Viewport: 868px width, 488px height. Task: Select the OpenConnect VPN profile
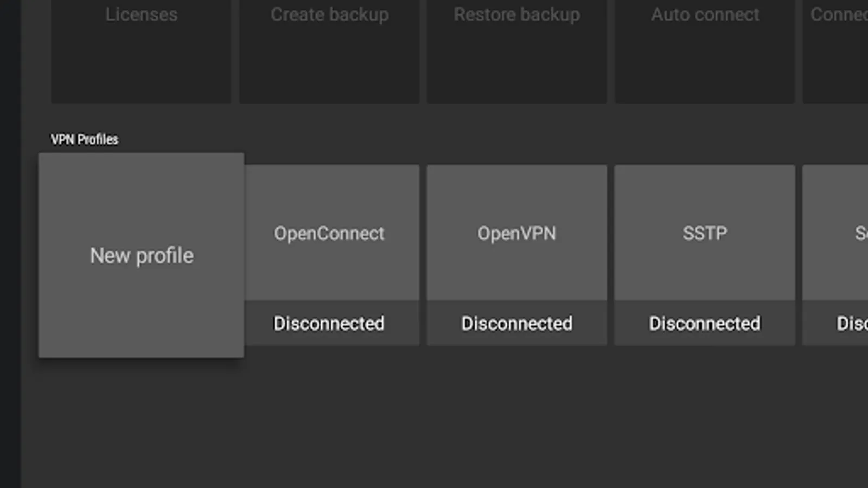click(x=329, y=233)
